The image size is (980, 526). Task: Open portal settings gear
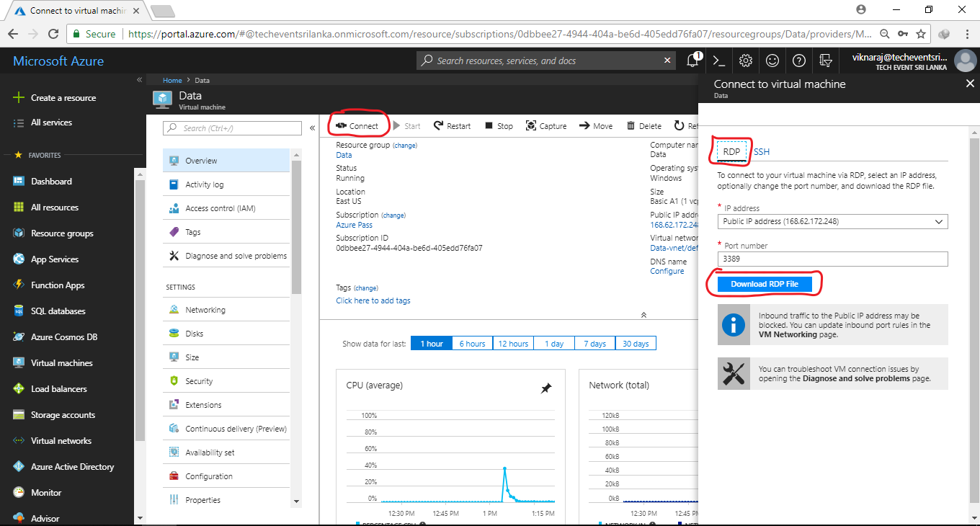click(x=746, y=61)
